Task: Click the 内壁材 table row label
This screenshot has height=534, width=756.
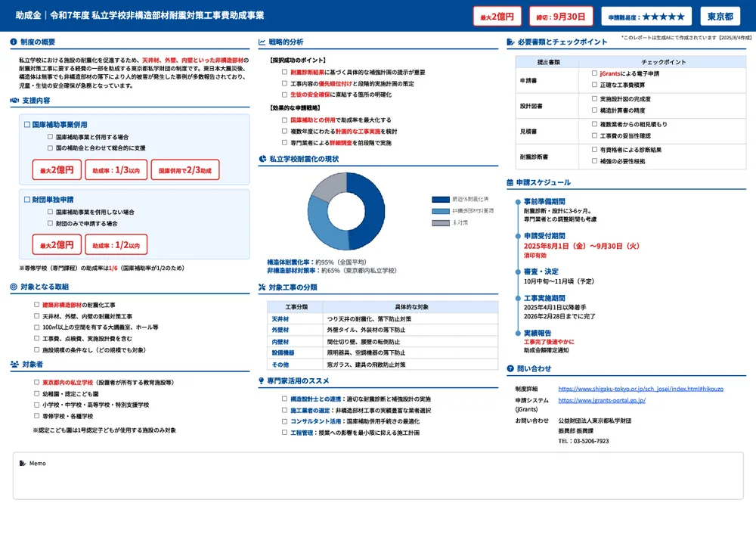Action: 280,342
